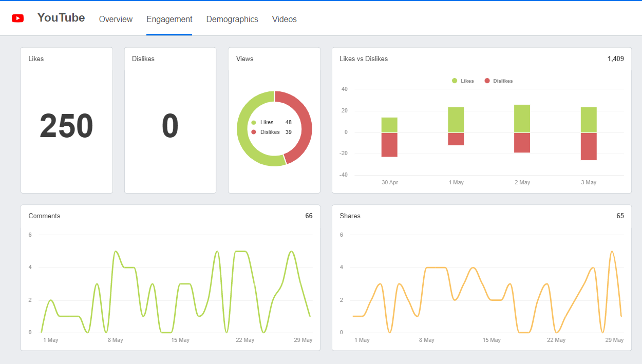Click the 1,409 total in Likes vs Dislikes
The width and height of the screenshot is (642, 364).
pyautogui.click(x=616, y=59)
